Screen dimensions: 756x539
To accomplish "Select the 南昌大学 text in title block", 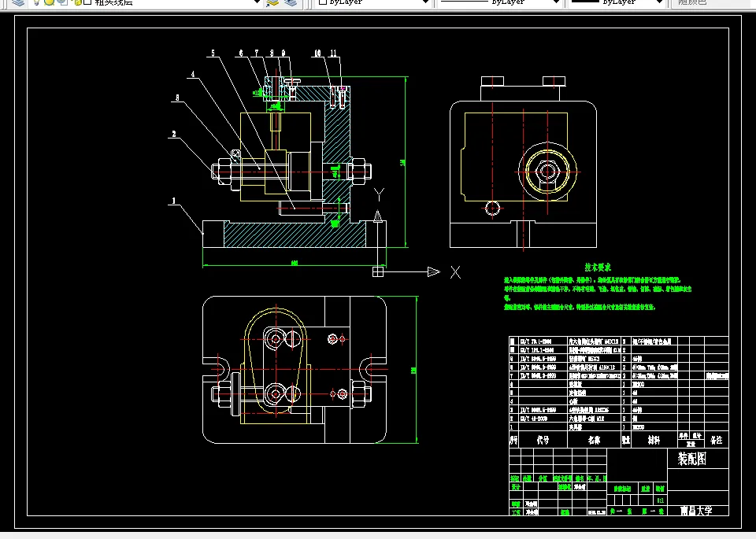I will [696, 510].
